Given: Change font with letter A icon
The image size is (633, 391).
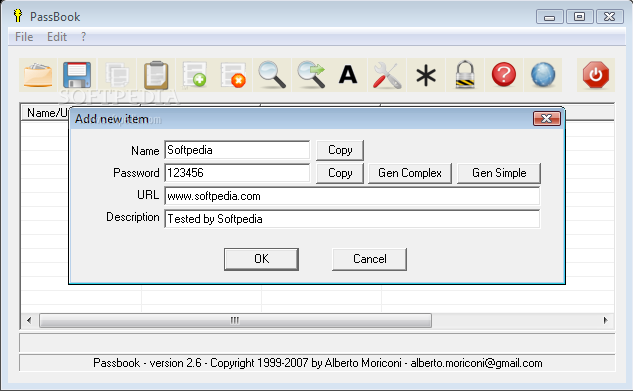Looking at the screenshot, I should coord(348,75).
